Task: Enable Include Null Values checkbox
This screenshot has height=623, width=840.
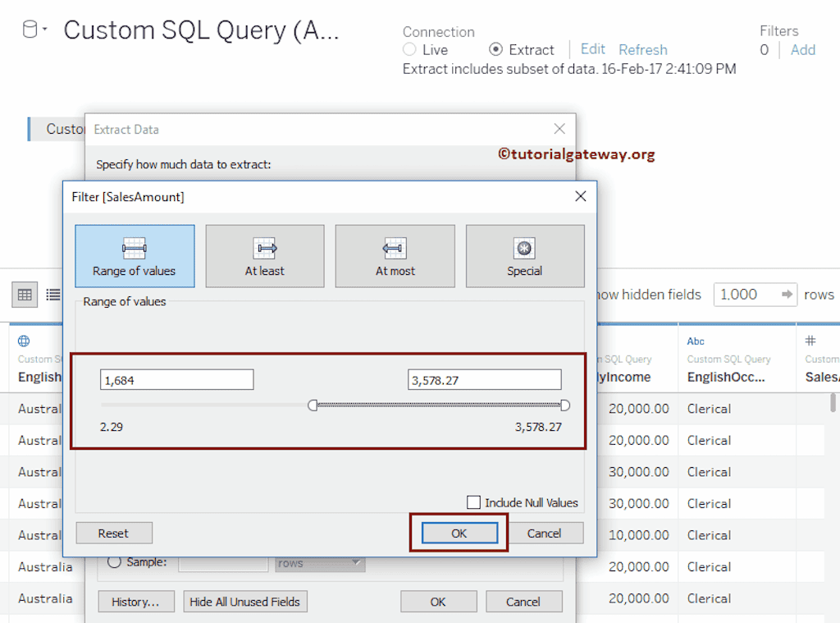Action: pos(473,502)
